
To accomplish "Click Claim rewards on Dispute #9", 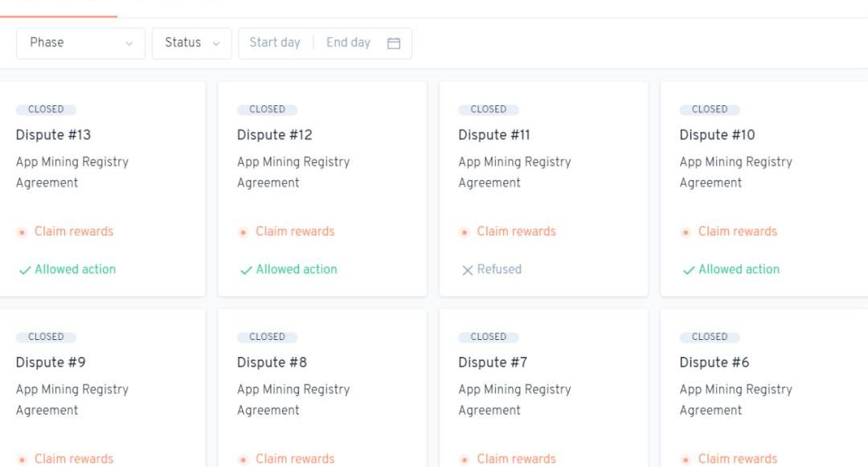I will pyautogui.click(x=74, y=459).
